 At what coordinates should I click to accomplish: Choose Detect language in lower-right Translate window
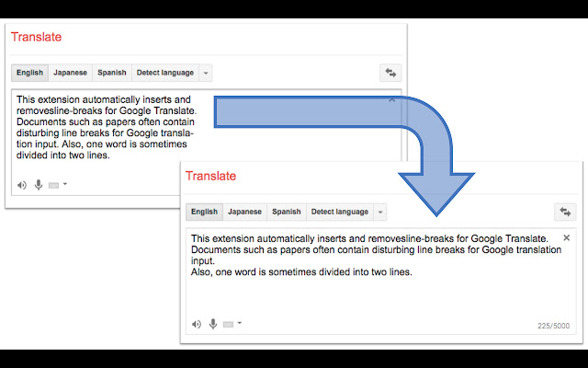340,212
